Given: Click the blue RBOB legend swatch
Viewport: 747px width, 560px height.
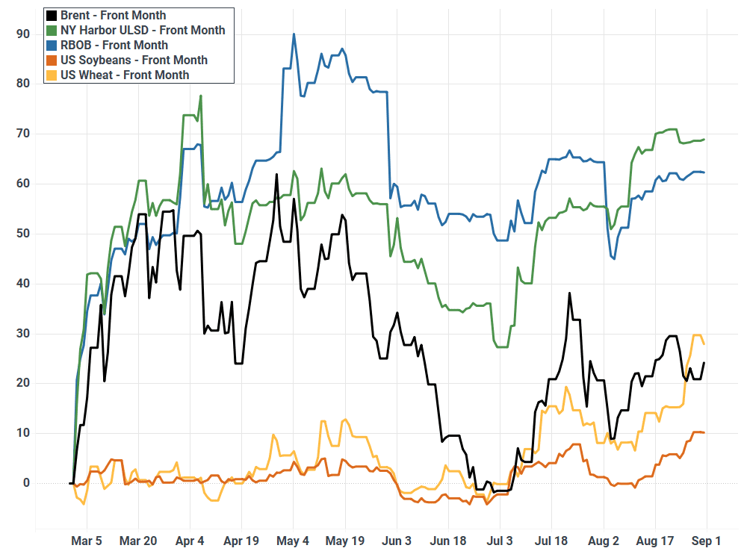Looking at the screenshot, I should pyautogui.click(x=52, y=46).
